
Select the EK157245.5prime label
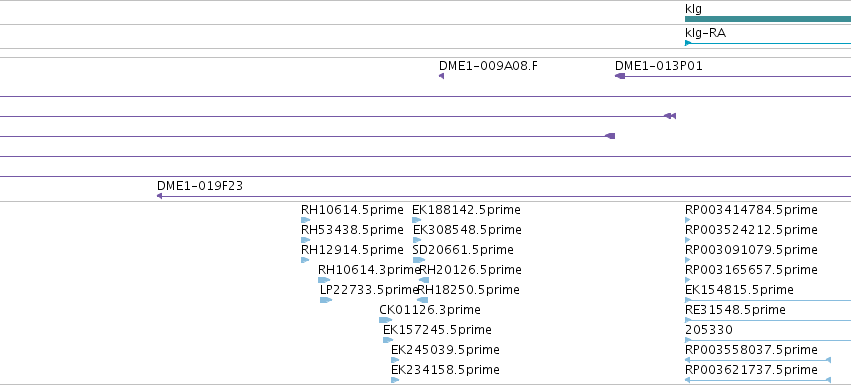pyautogui.click(x=437, y=330)
